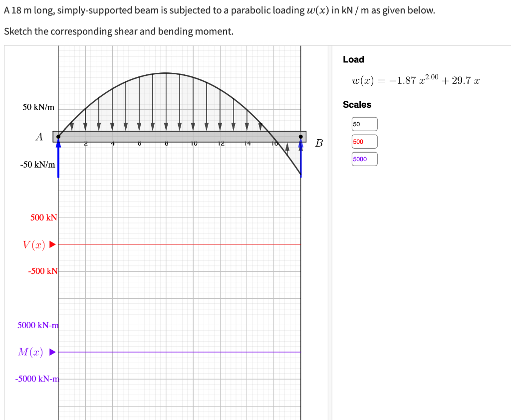
Task: Click the label 'A' beside the beam
Action: click(x=39, y=137)
